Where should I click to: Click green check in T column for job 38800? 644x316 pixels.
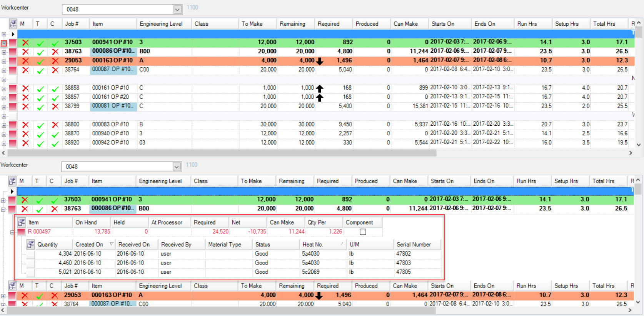pyautogui.click(x=40, y=125)
